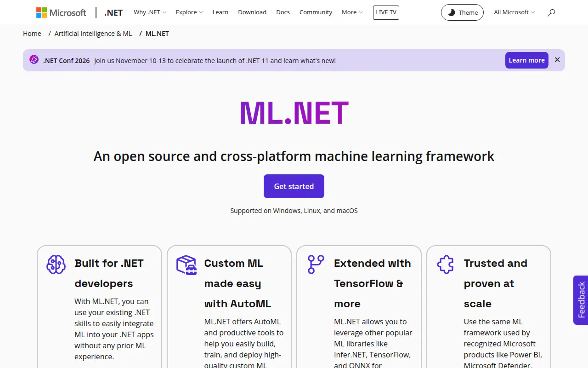Open the Learn menu item

coord(220,12)
